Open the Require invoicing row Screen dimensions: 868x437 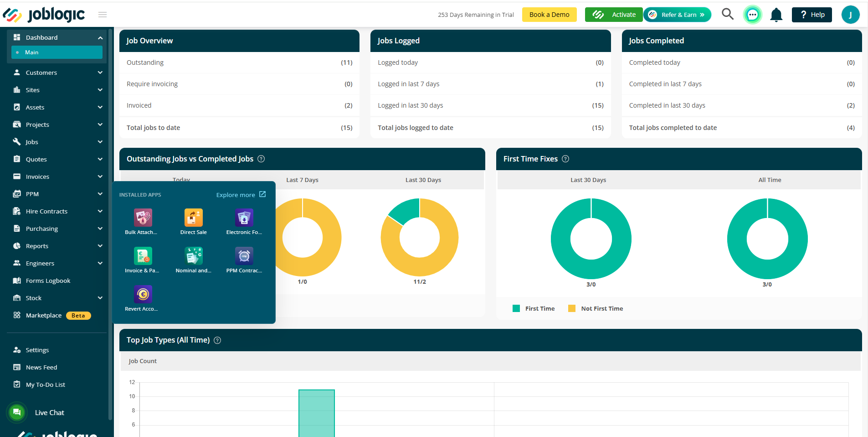tap(239, 84)
